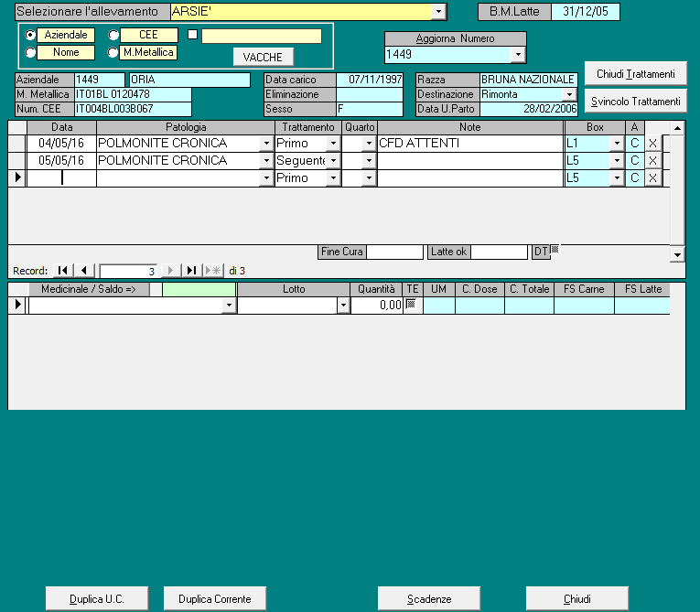Click the DT marker icon beside Latte ok
The width and height of the screenshot is (700, 612).
(x=554, y=249)
